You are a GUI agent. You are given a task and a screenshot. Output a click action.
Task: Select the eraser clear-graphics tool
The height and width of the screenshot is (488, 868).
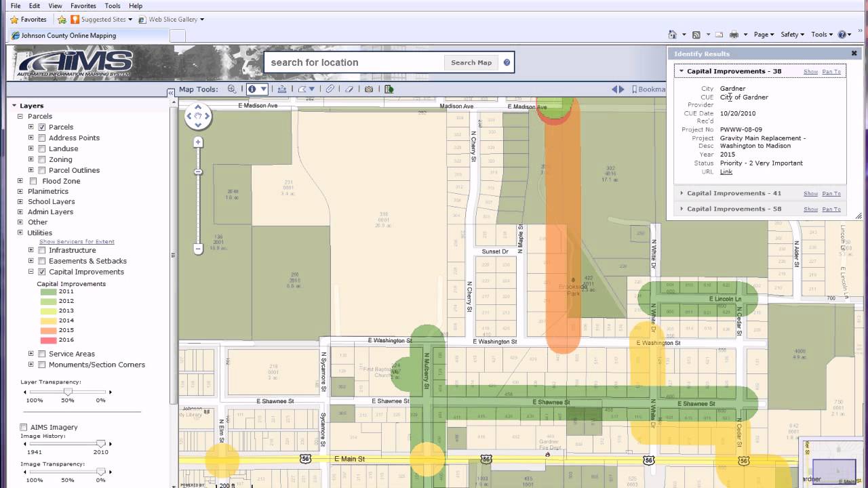click(349, 89)
